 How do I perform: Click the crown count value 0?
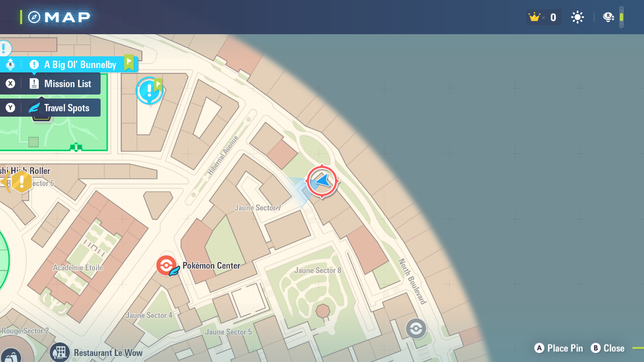[x=553, y=18]
